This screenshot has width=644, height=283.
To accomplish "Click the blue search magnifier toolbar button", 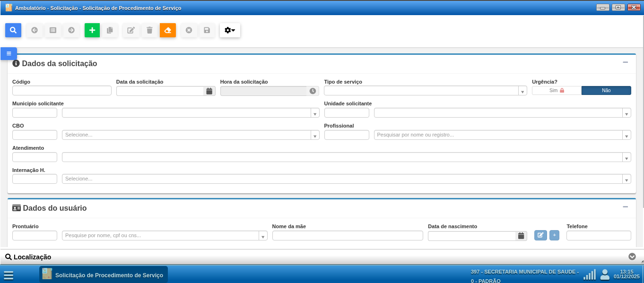I will (x=13, y=30).
